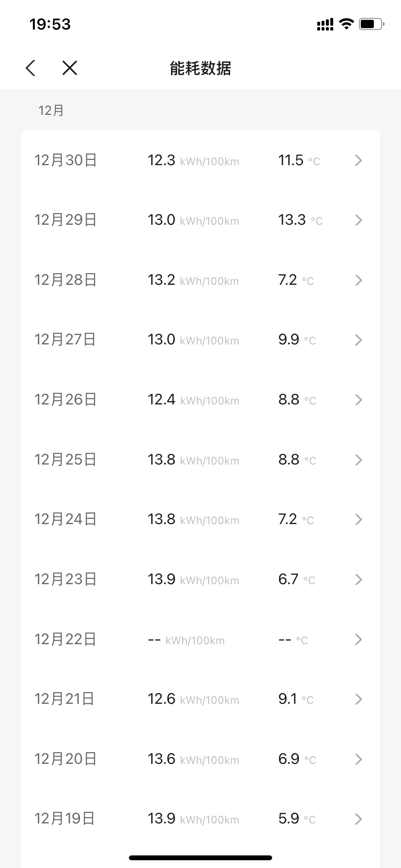401x868 pixels.
Task: Tap the home indicator bar
Action: [200, 858]
